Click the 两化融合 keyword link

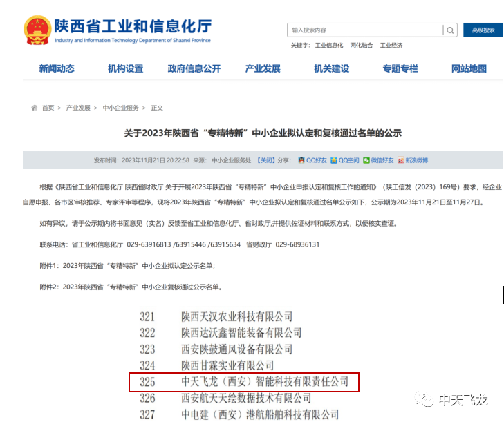(362, 46)
